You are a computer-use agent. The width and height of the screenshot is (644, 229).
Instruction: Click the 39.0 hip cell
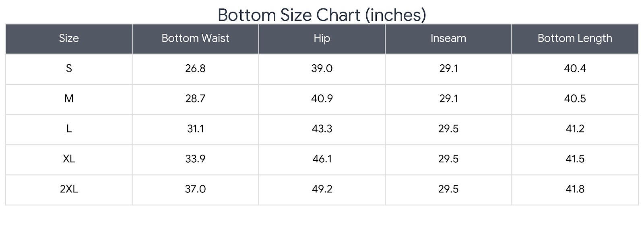[x=322, y=68]
